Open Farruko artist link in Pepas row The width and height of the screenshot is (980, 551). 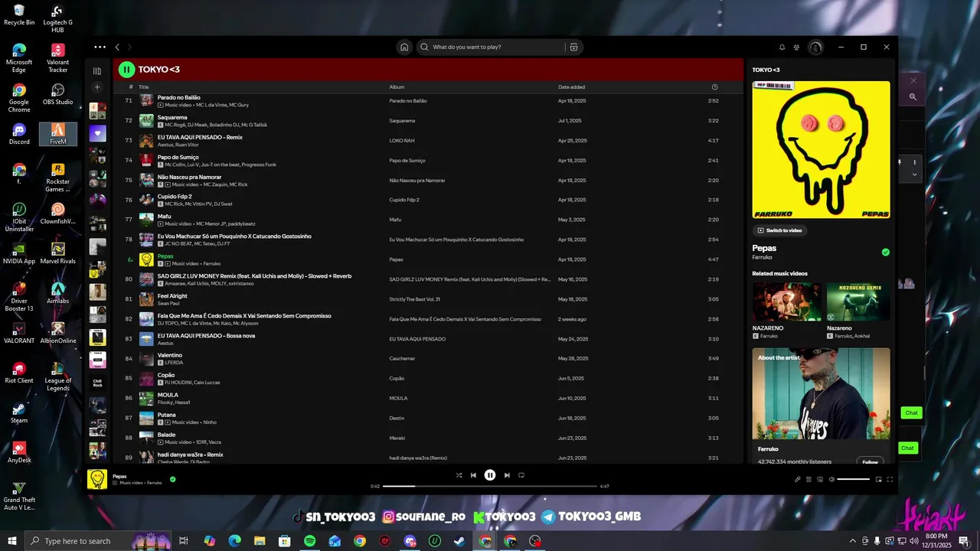(211, 263)
